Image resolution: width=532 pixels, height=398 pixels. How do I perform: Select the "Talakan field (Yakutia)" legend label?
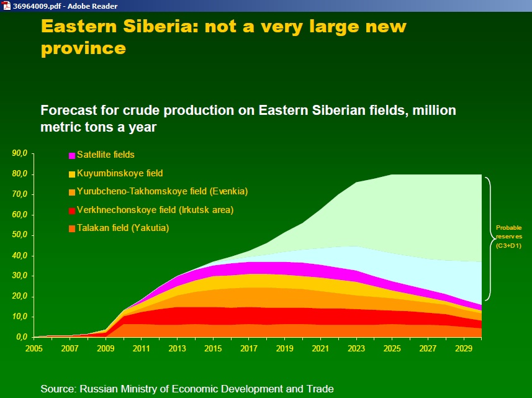123,228
